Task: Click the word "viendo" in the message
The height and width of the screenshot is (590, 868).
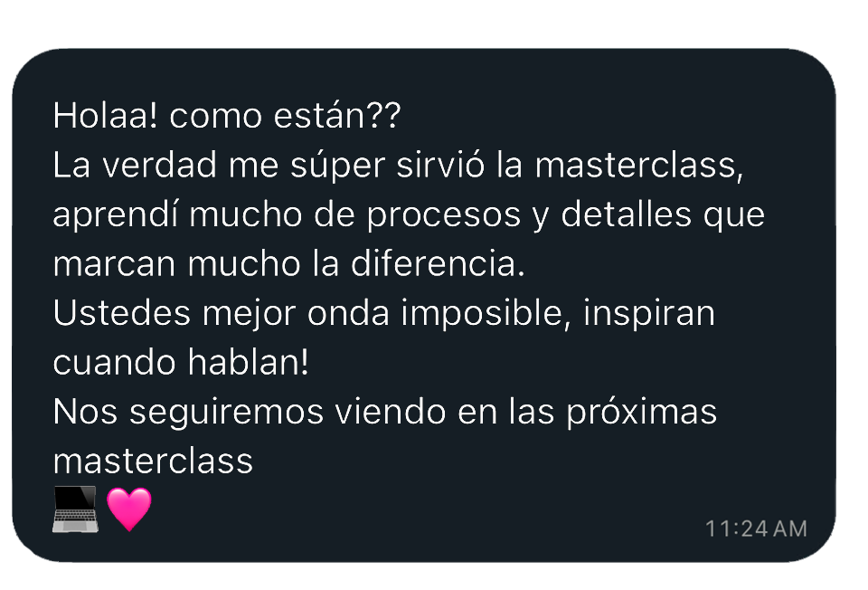Action: (x=391, y=412)
